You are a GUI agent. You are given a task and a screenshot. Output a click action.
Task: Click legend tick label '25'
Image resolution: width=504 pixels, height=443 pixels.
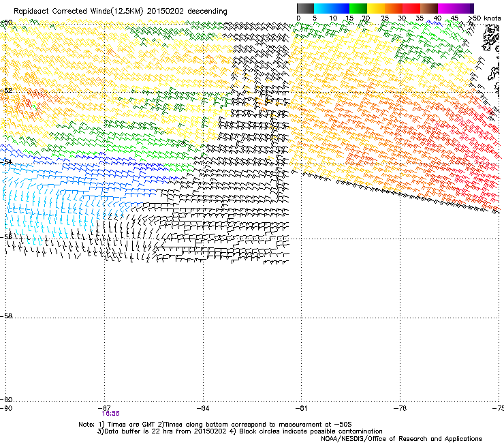(x=385, y=18)
